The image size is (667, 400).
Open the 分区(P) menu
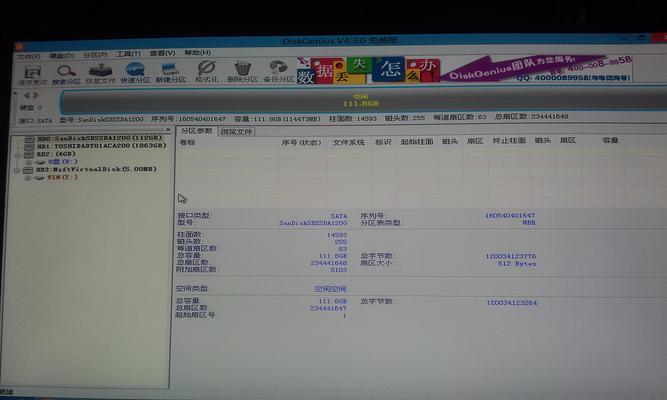[x=95, y=55]
